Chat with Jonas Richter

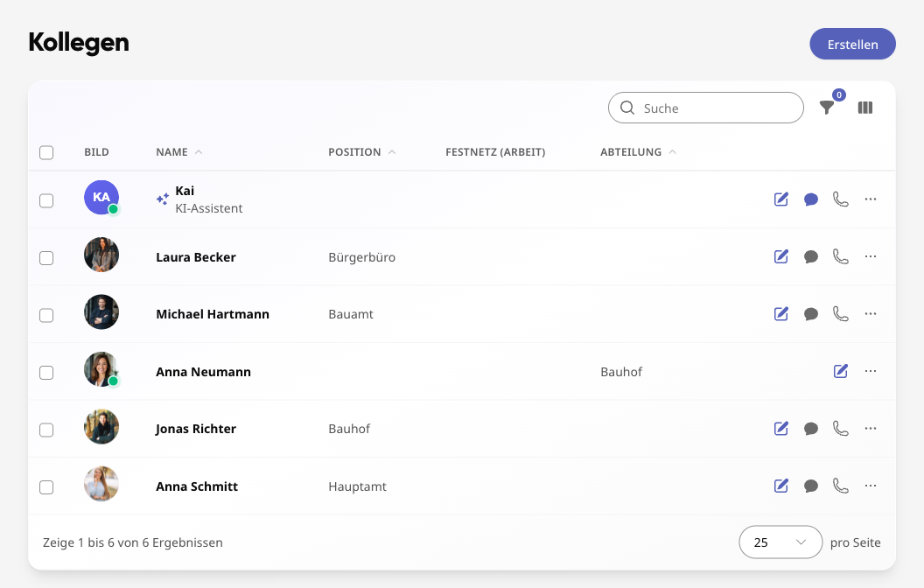pos(811,429)
